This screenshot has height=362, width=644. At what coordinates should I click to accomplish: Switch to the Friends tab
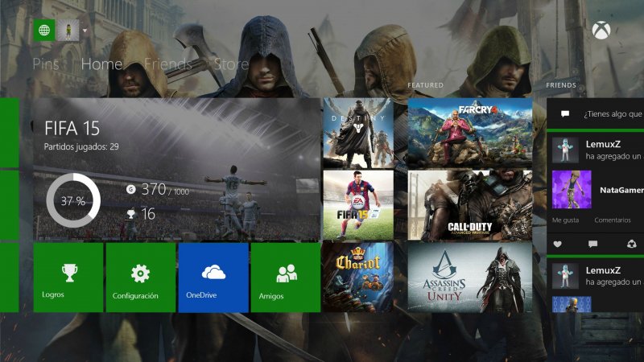tap(168, 64)
